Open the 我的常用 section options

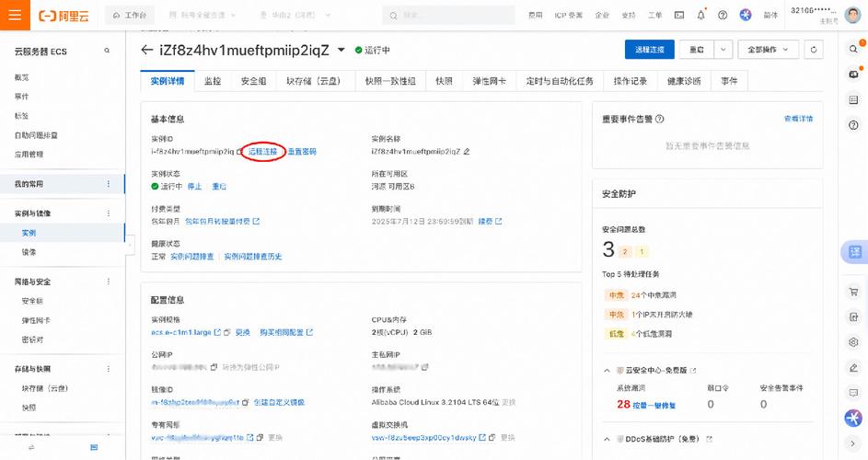pyautogui.click(x=109, y=184)
